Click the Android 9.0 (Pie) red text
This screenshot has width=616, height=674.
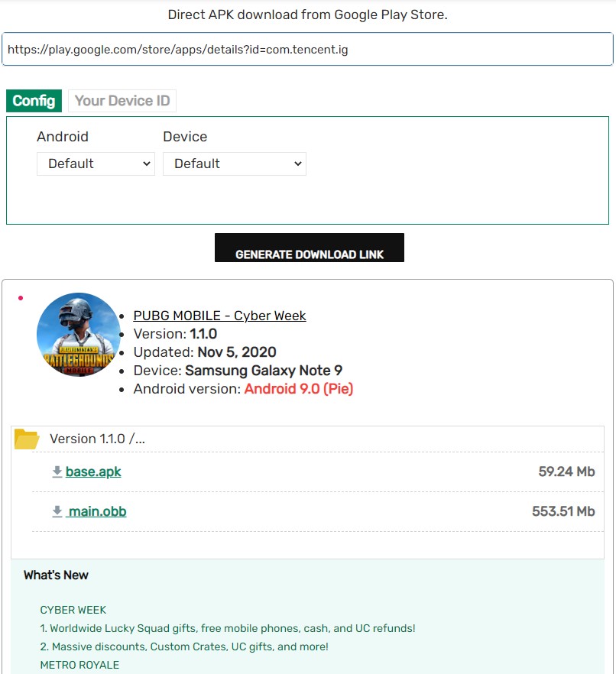299,389
